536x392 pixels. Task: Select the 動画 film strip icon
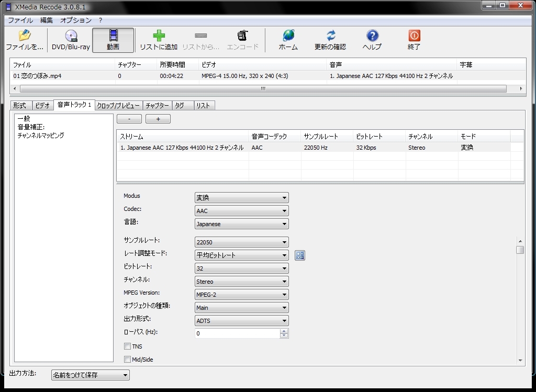coord(113,36)
